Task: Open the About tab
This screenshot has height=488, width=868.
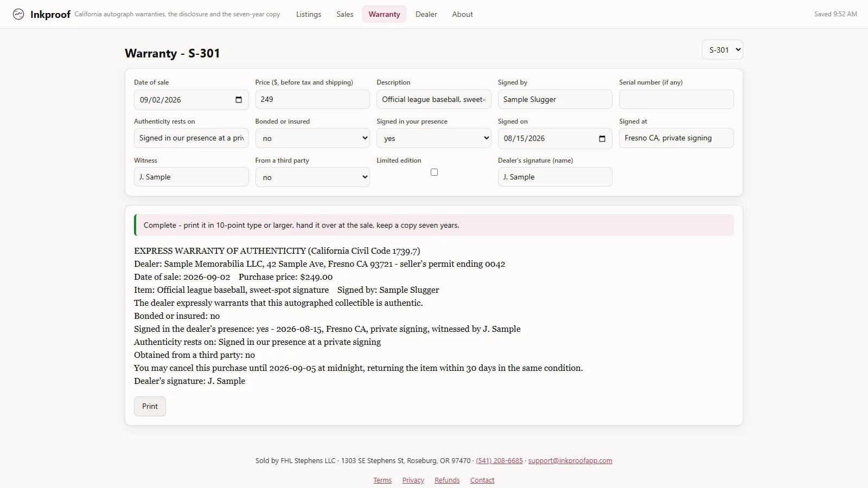Action: [x=462, y=14]
